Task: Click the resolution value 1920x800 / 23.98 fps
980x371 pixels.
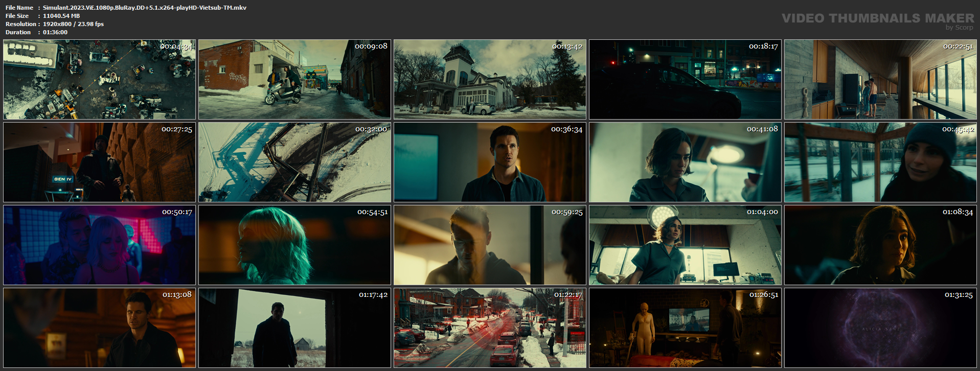Action: click(73, 24)
